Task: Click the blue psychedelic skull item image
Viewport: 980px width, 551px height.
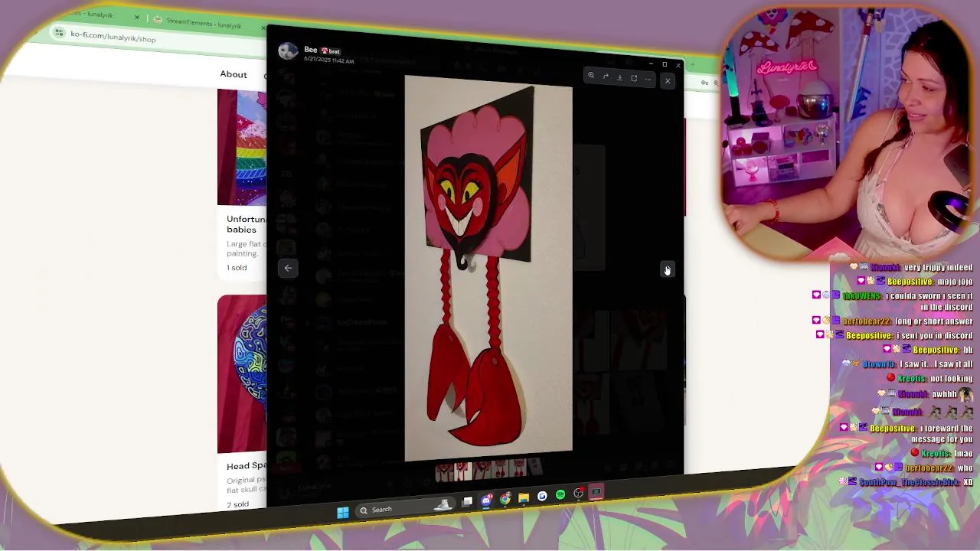Action: (242, 373)
